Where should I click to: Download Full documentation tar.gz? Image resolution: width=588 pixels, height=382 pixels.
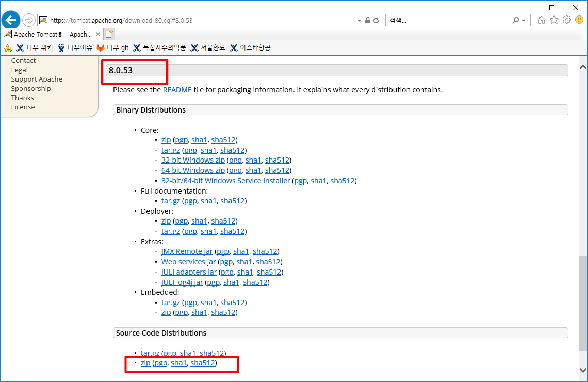171,201
